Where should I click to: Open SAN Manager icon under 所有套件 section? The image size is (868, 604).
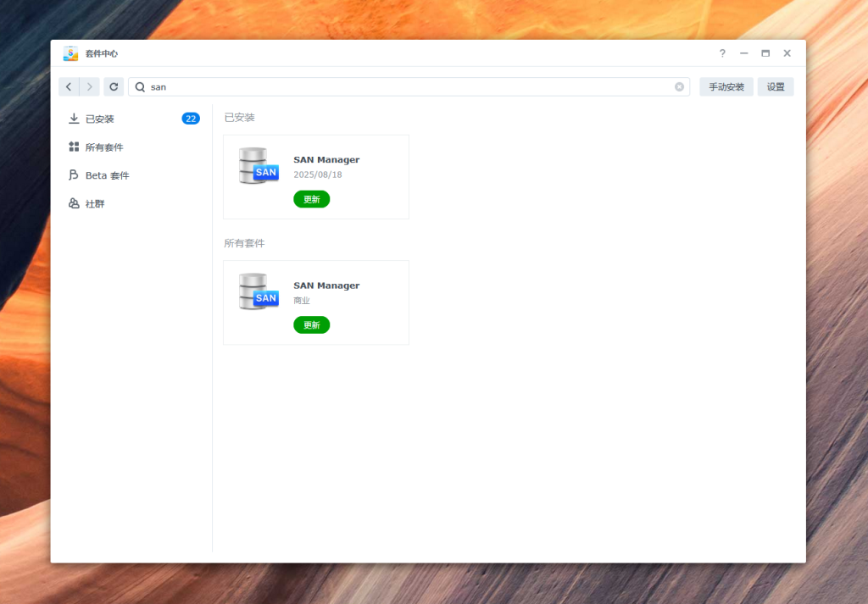(x=259, y=292)
